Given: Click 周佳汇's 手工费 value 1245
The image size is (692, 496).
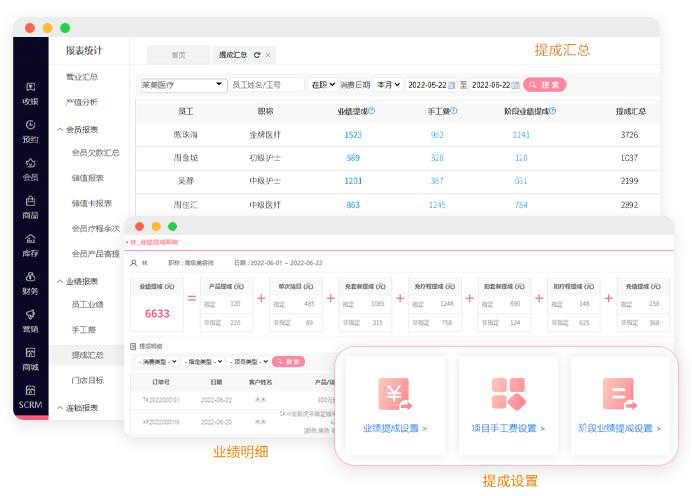Looking at the screenshot, I should coord(437,205).
